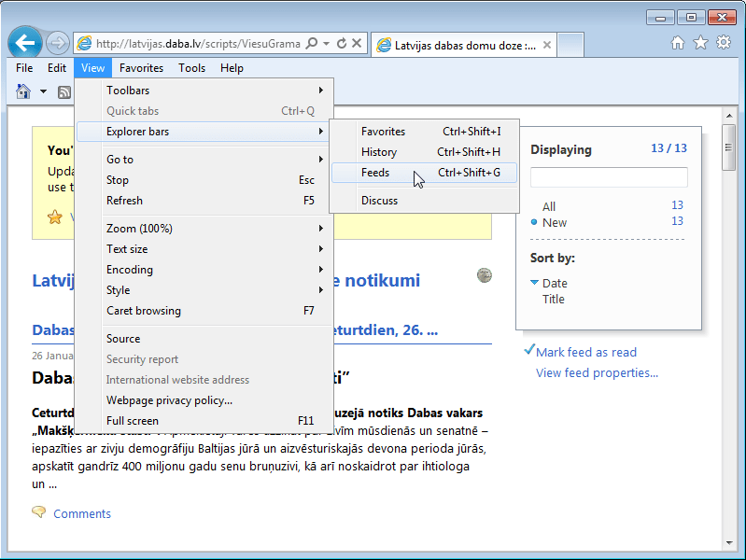This screenshot has height=560, width=746.
Task: Click the Forward navigation arrow button
Action: (x=58, y=43)
